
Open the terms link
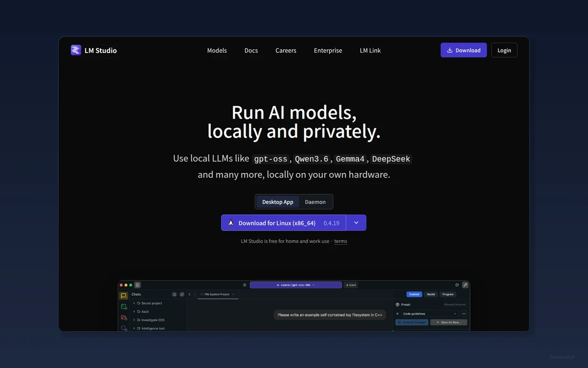click(x=340, y=241)
